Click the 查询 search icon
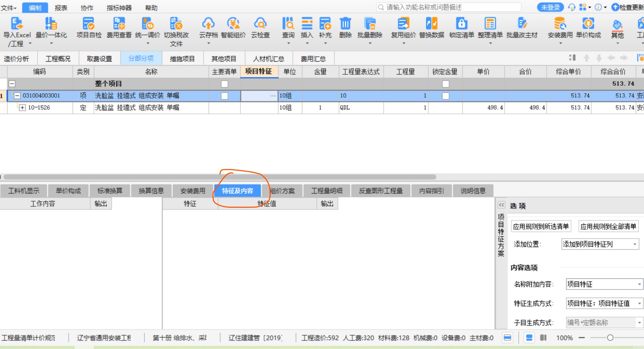 [x=288, y=24]
